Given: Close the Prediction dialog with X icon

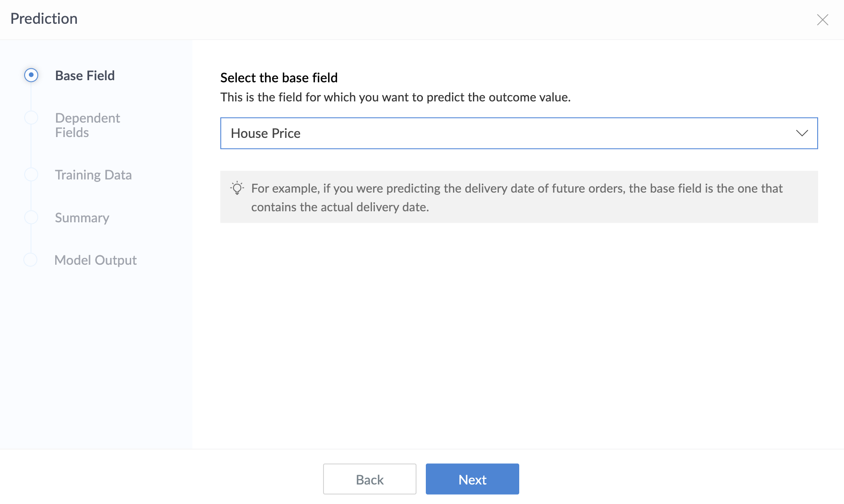Looking at the screenshot, I should (822, 20).
